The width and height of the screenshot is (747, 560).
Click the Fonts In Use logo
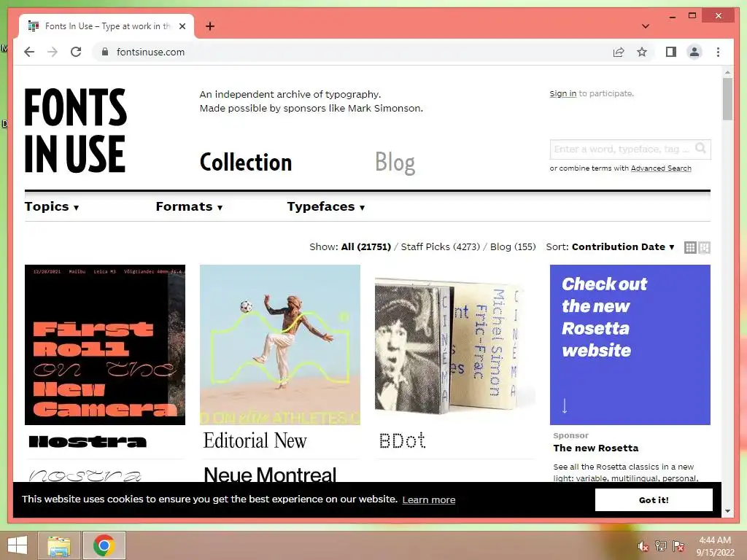pyautogui.click(x=75, y=131)
